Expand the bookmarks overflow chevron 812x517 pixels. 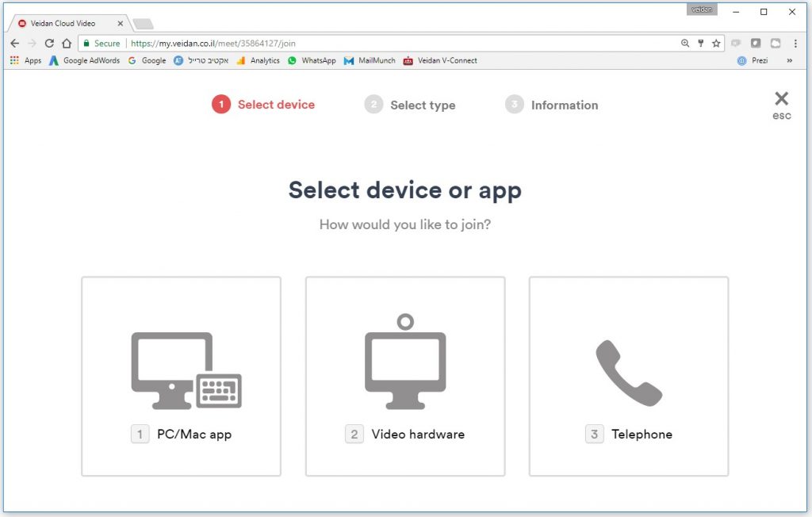point(789,61)
